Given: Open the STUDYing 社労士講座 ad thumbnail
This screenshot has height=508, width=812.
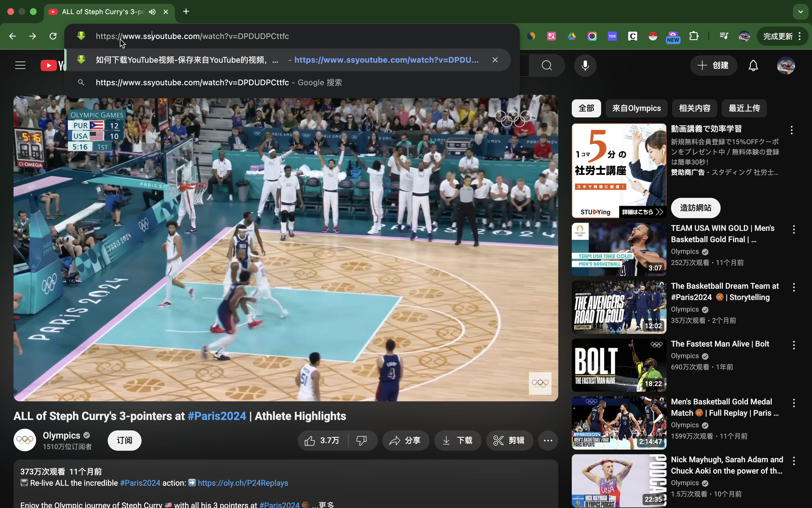Looking at the screenshot, I should [x=619, y=171].
